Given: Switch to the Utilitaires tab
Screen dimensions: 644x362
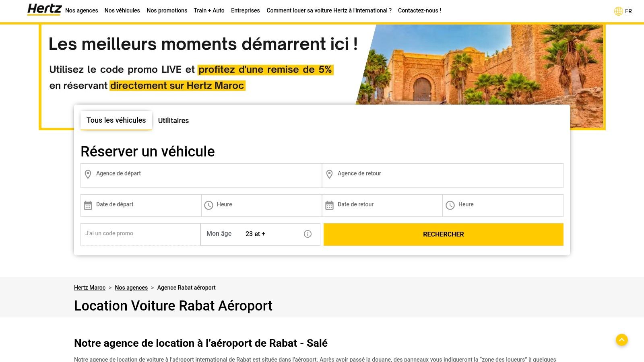Looking at the screenshot, I should click(x=173, y=121).
